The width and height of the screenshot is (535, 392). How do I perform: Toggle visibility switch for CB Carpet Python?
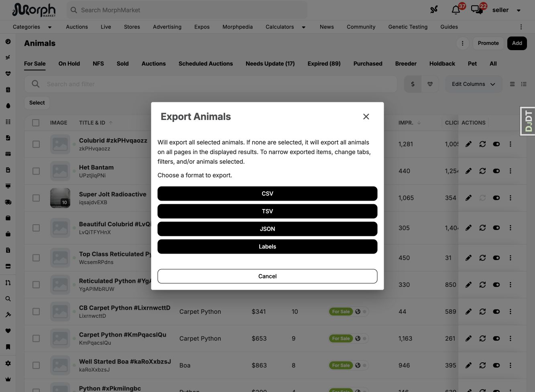(496, 311)
